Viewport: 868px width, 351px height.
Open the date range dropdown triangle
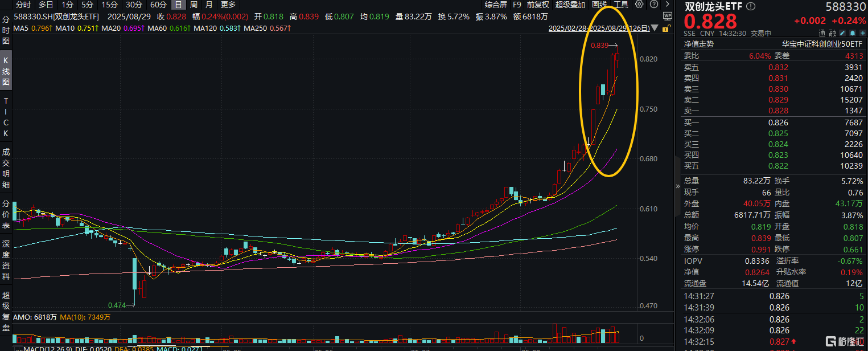[x=656, y=28]
